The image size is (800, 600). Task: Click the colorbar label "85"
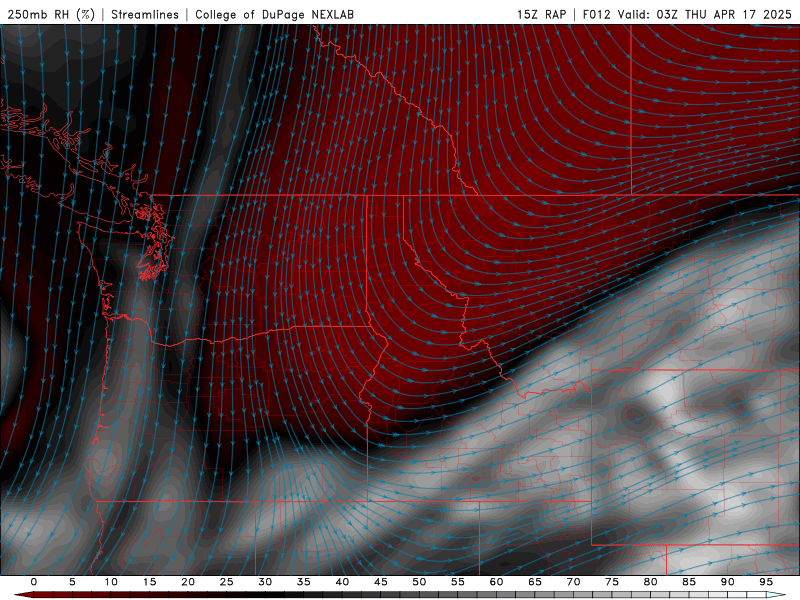(x=689, y=582)
